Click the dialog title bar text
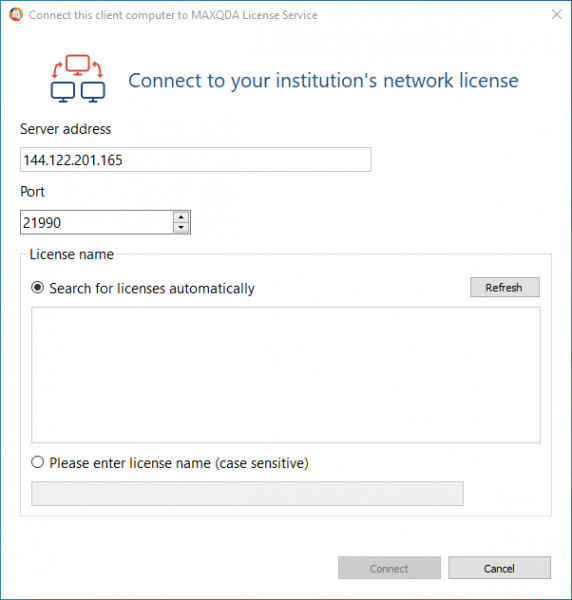This screenshot has height=600, width=572. (x=173, y=15)
